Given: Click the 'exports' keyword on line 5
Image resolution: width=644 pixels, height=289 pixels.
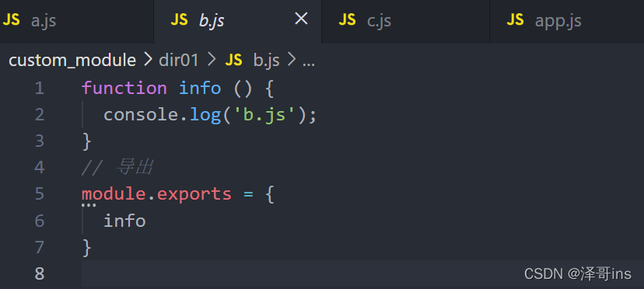Looking at the screenshot, I should [x=194, y=194].
